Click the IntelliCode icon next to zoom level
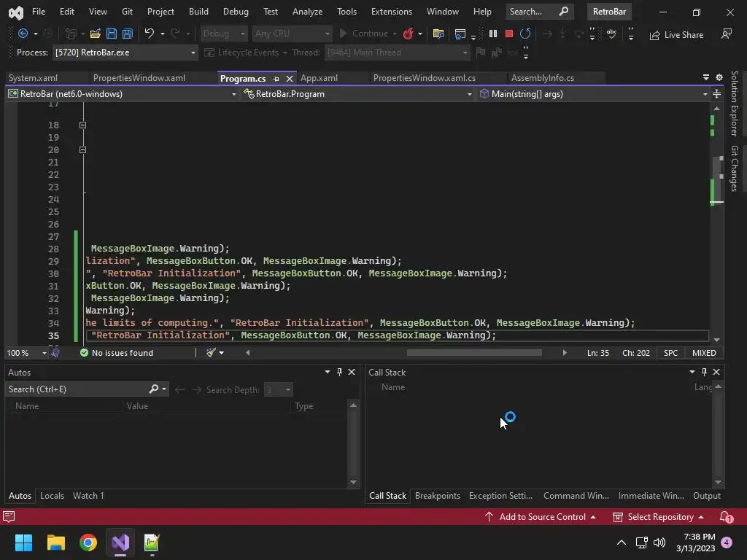747x560 pixels. click(x=55, y=353)
